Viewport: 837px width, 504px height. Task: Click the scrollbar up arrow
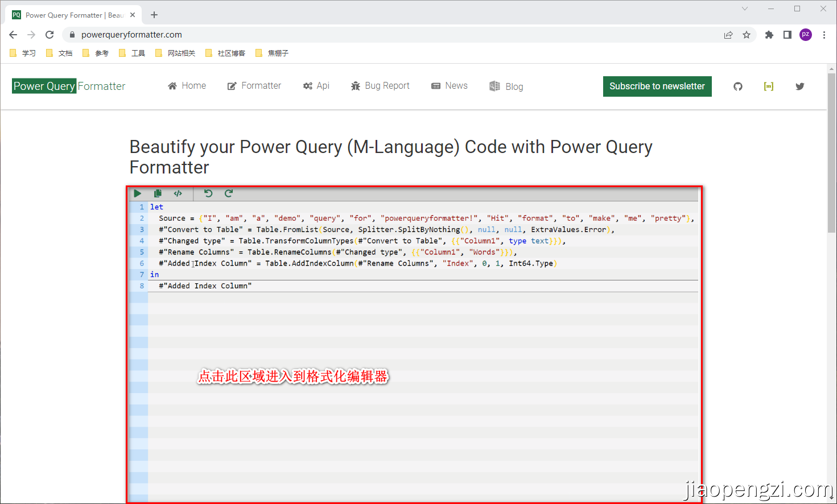click(832, 68)
